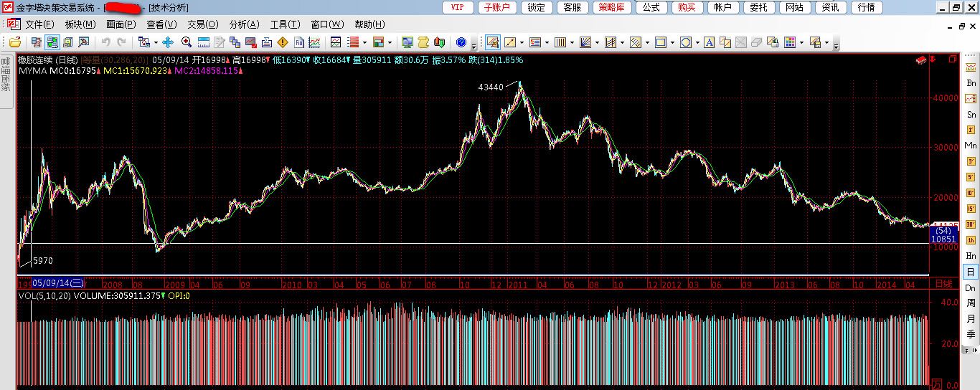Select the crosshair move tool
980x390 pixels.
coord(168,43)
